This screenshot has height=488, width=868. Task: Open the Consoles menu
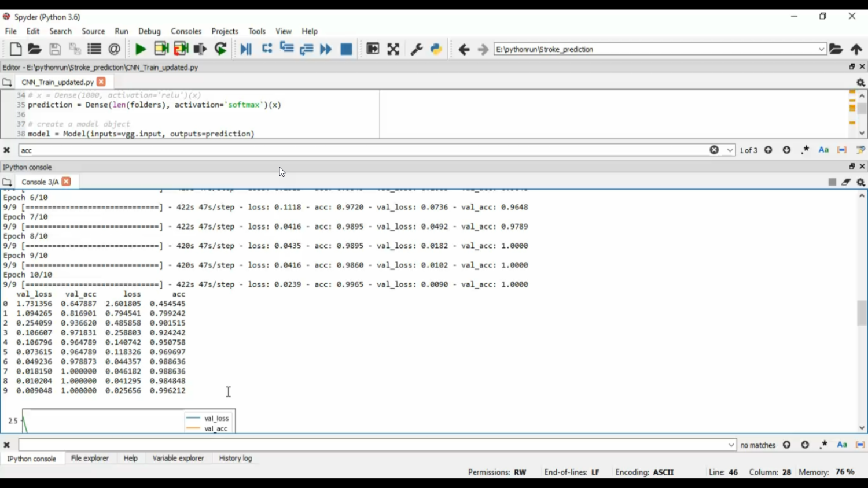click(186, 31)
